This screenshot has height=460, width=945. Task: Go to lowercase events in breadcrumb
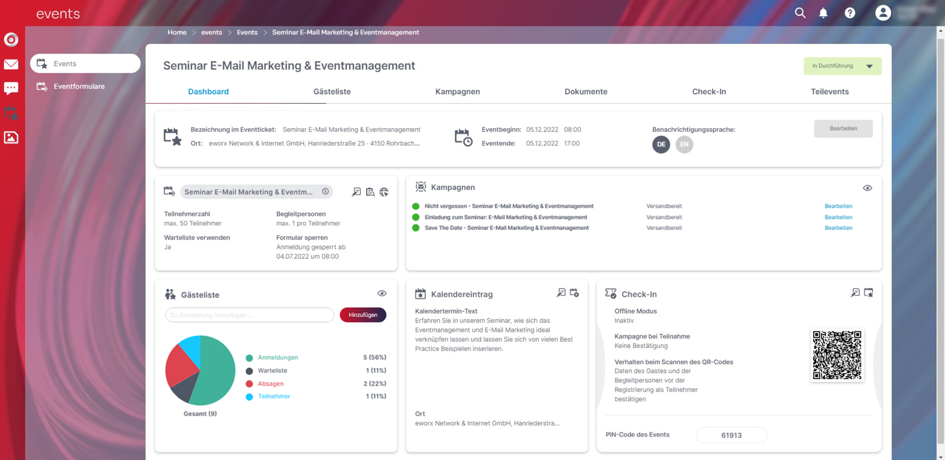(x=212, y=33)
